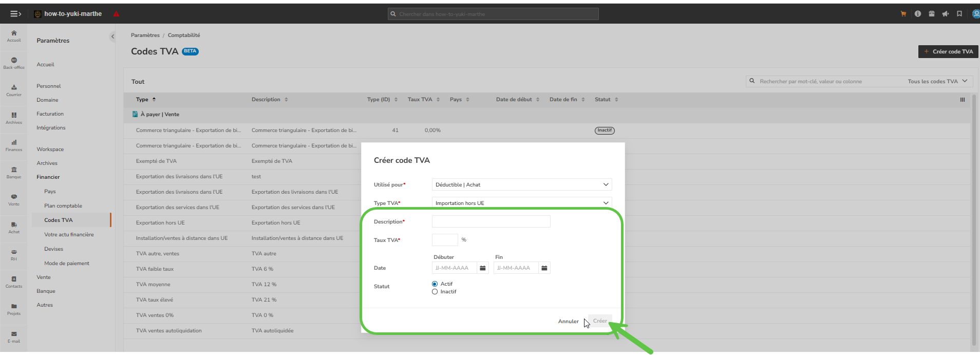This screenshot has height=355, width=980.
Task: Open the Workspace settings menu item
Action: (50, 150)
